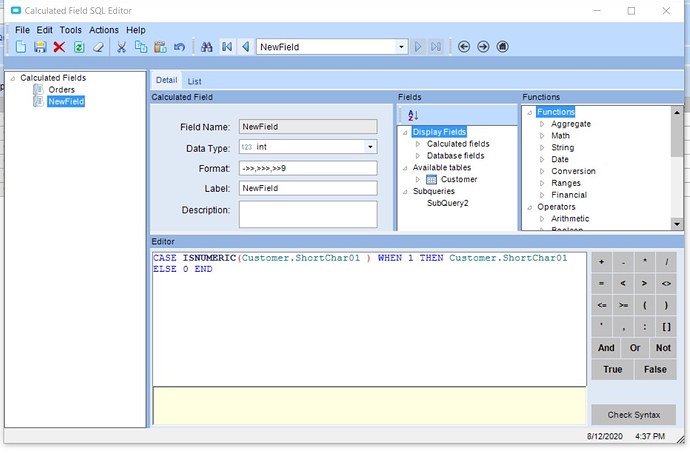
Task: Insert the True value
Action: (612, 369)
